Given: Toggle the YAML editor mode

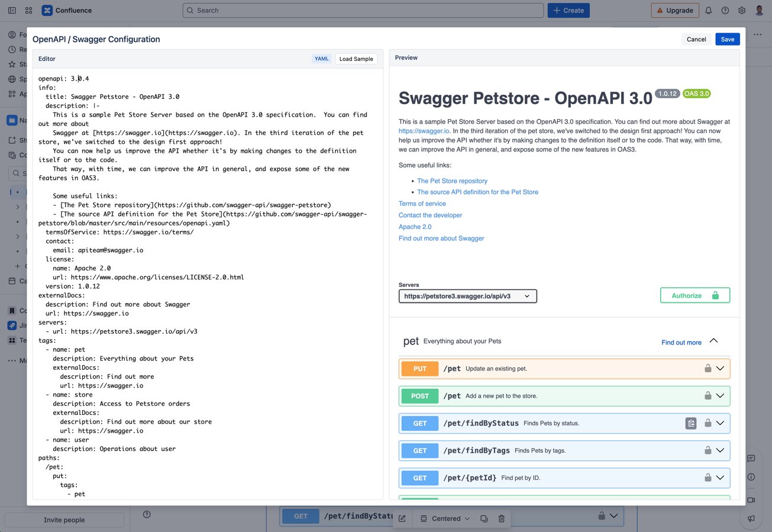Looking at the screenshot, I should pyautogui.click(x=321, y=59).
